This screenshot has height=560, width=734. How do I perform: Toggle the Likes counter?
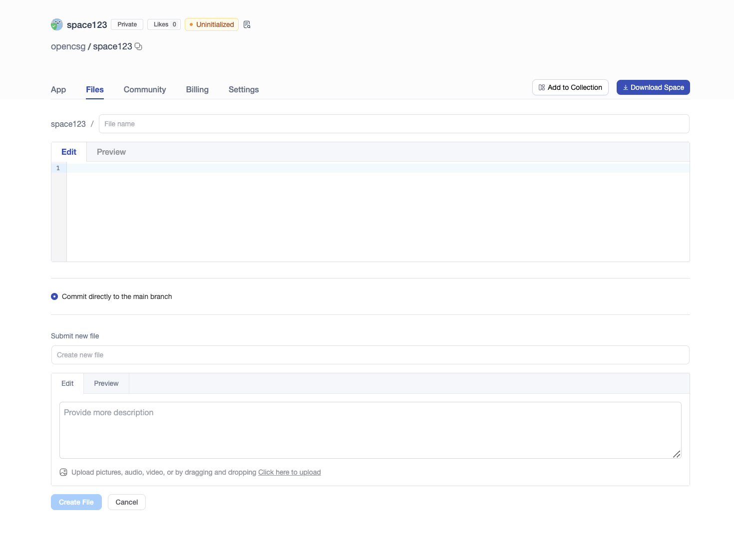164,24
